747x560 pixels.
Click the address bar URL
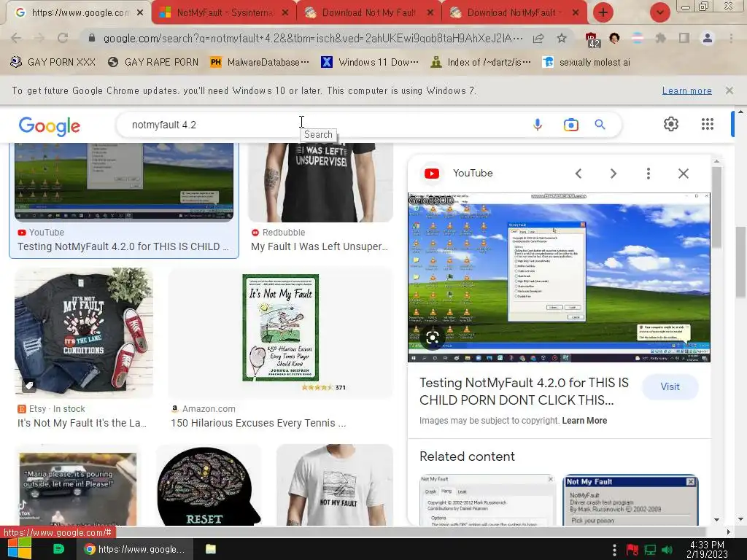(312, 38)
